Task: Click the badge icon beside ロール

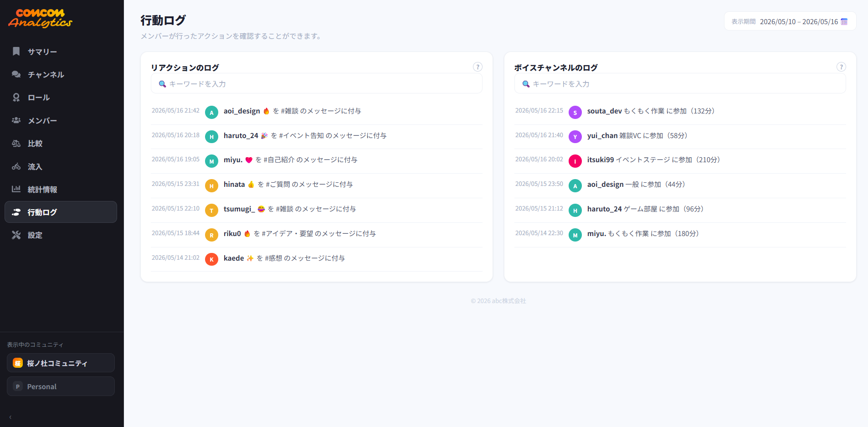Action: (x=16, y=97)
